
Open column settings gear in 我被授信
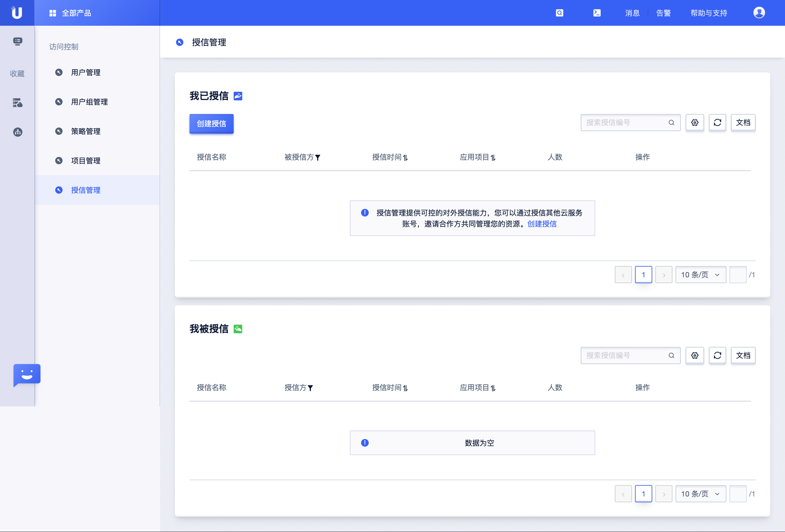click(695, 355)
